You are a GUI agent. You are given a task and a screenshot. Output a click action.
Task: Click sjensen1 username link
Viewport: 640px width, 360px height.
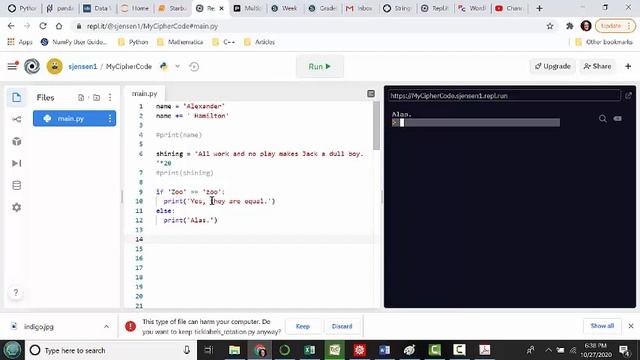[82, 66]
